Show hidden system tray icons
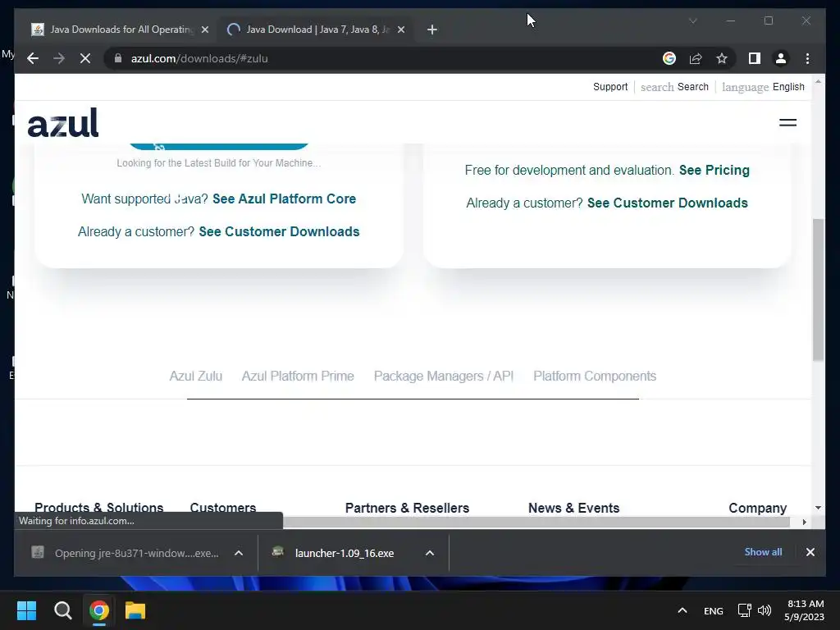The image size is (840, 630). [x=682, y=610]
